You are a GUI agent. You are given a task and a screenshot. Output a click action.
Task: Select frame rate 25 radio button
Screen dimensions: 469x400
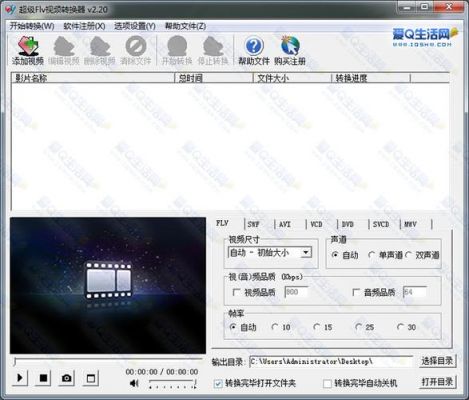358,327
